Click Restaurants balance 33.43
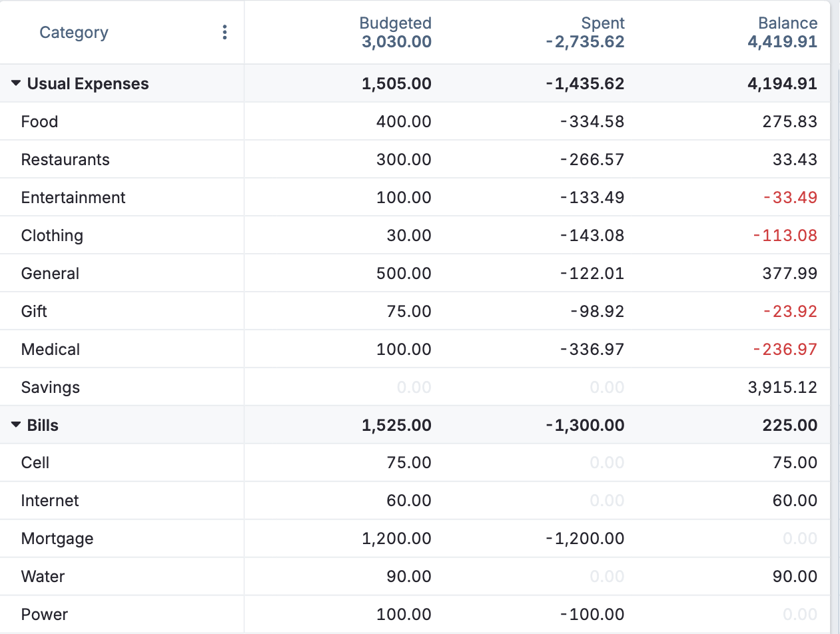The height and width of the screenshot is (634, 840). (x=795, y=160)
